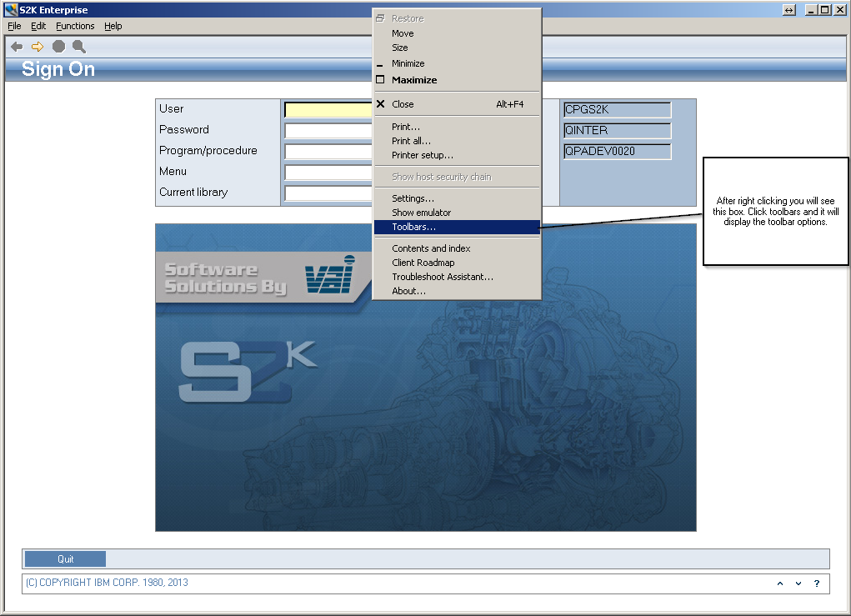Select Maximize in context menu
The width and height of the screenshot is (851, 616).
[x=457, y=80]
